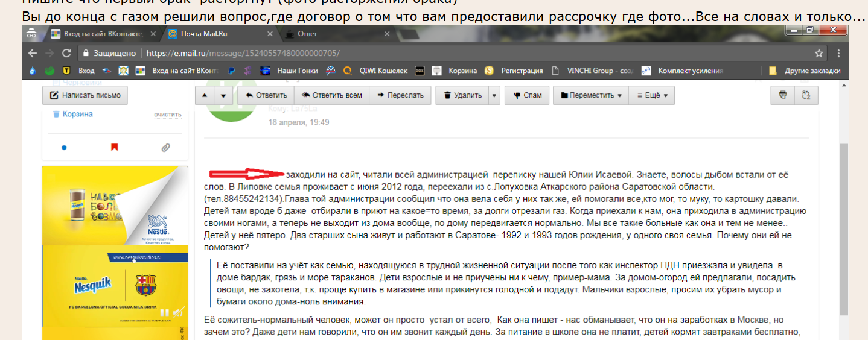The image size is (868, 340).
Task: Click the site security lock icon
Action: coord(85,53)
